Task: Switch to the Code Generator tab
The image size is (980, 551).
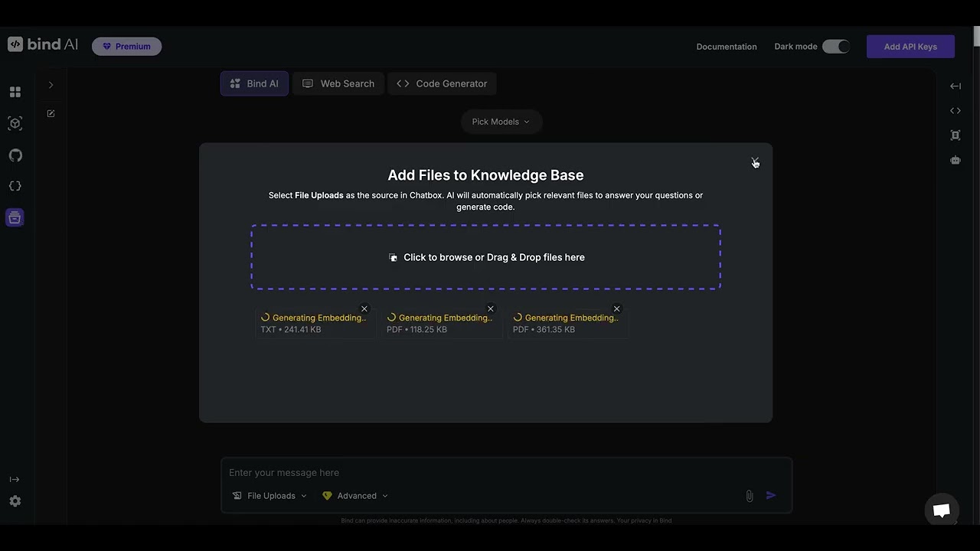Action: coord(442,83)
